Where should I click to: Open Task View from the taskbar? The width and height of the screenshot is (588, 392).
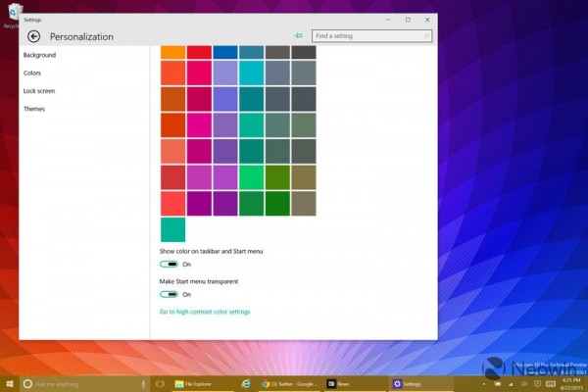160,384
